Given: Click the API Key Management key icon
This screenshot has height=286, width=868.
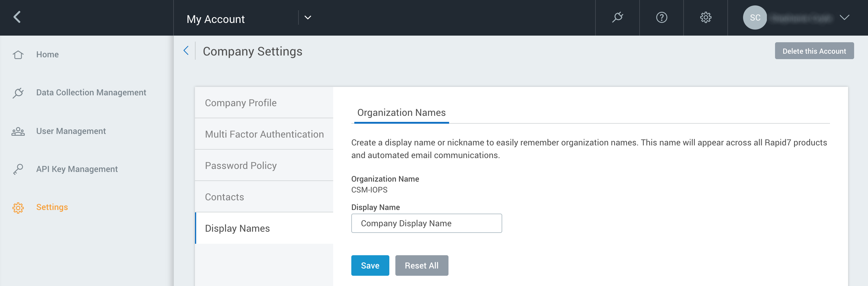Looking at the screenshot, I should (x=18, y=169).
